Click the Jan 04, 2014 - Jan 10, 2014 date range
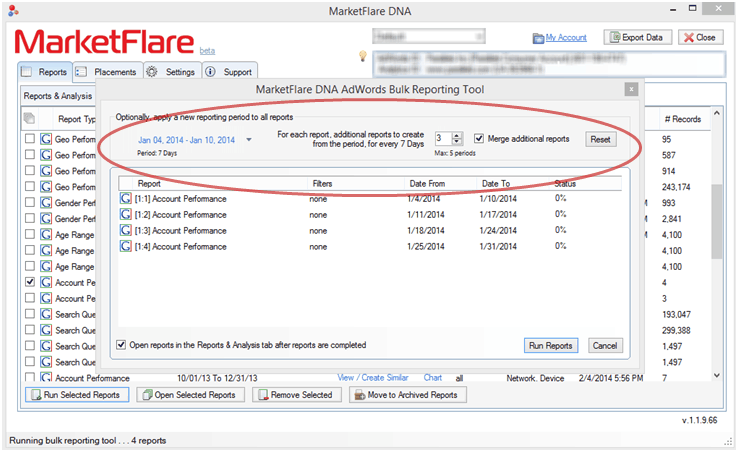This screenshot has width=737, height=453. [186, 140]
